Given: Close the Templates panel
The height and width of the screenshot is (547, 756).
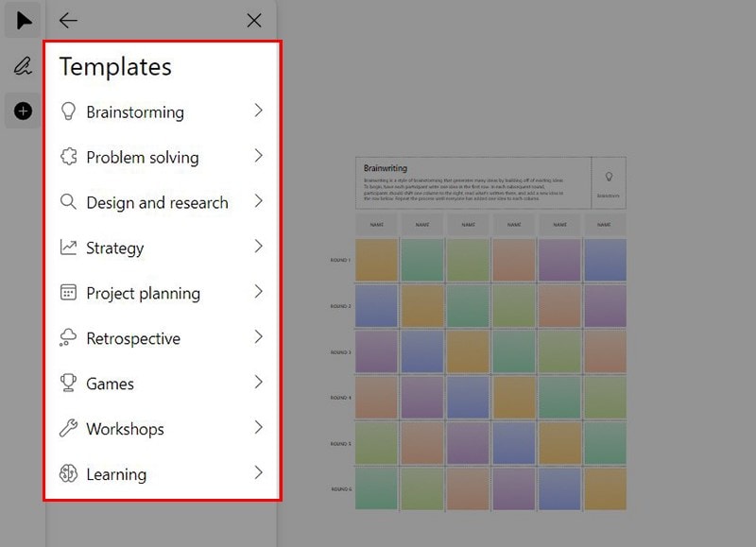Looking at the screenshot, I should coord(253,20).
